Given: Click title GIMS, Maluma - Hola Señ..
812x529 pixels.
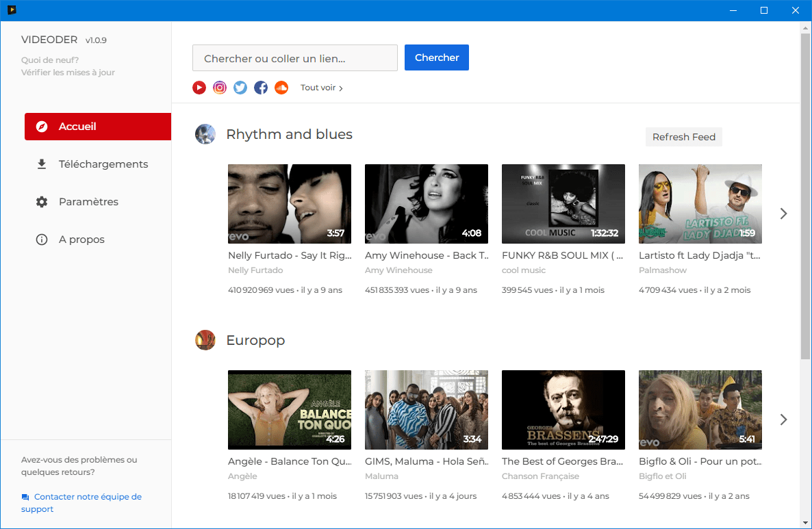Looking at the screenshot, I should 427,461.
